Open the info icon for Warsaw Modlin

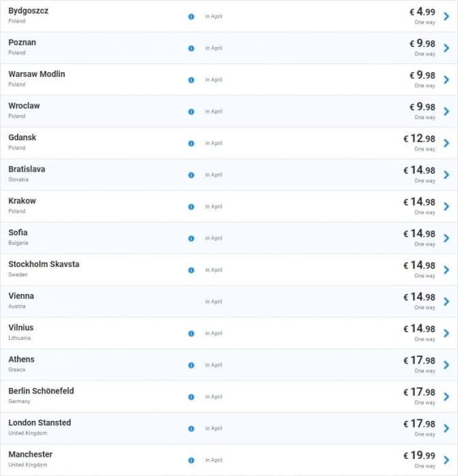(x=191, y=80)
